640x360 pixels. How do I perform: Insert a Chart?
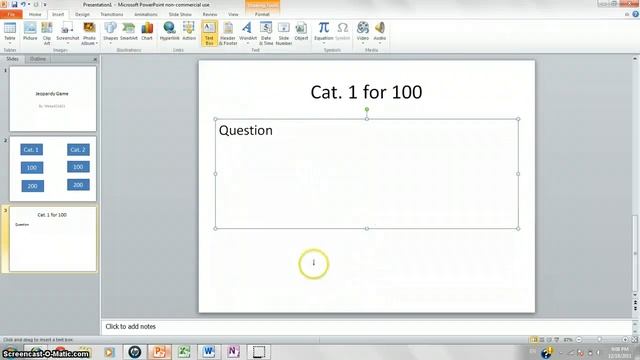147,32
